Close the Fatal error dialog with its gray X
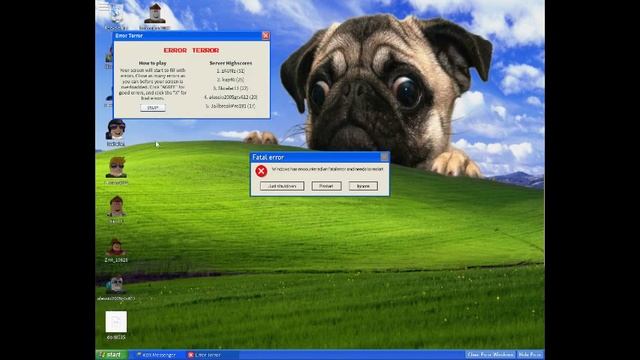The image size is (640, 360). pos(384,157)
